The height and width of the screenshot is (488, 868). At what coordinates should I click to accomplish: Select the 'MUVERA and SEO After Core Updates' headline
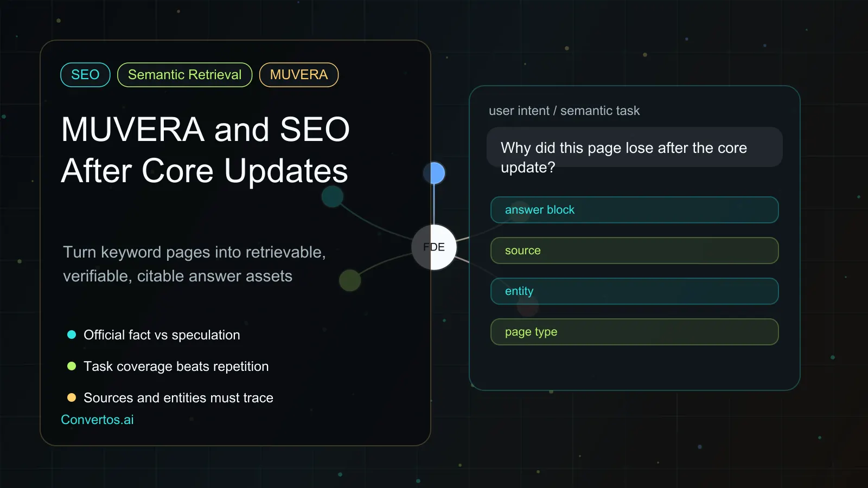205,150
